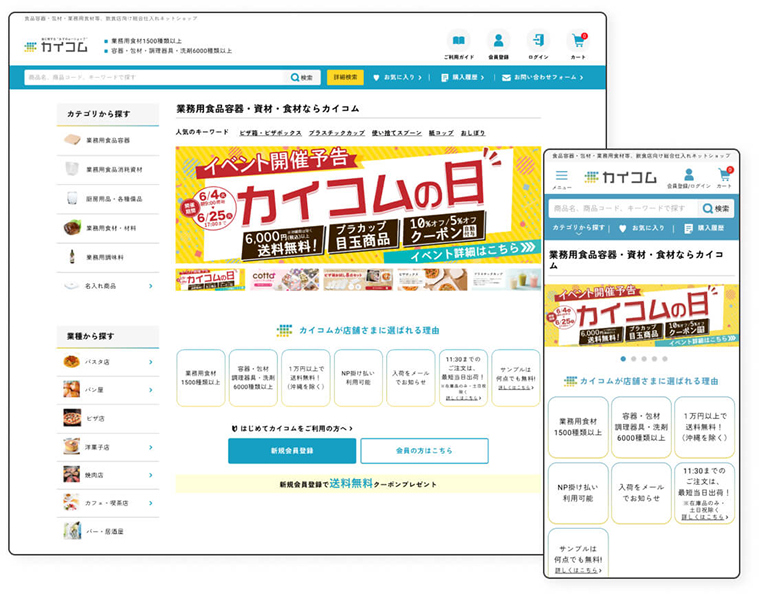Viewport: 759px width, 596px height.
Task: Focus the desktop product search input field
Action: point(155,77)
